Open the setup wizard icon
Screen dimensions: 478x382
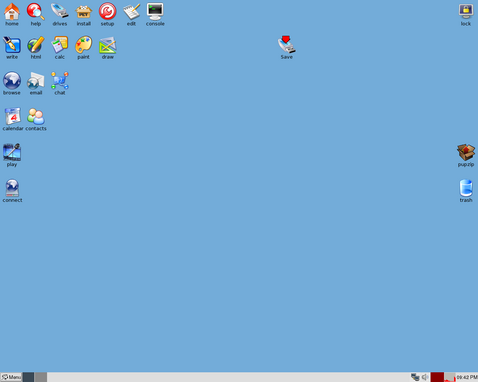[x=107, y=12]
